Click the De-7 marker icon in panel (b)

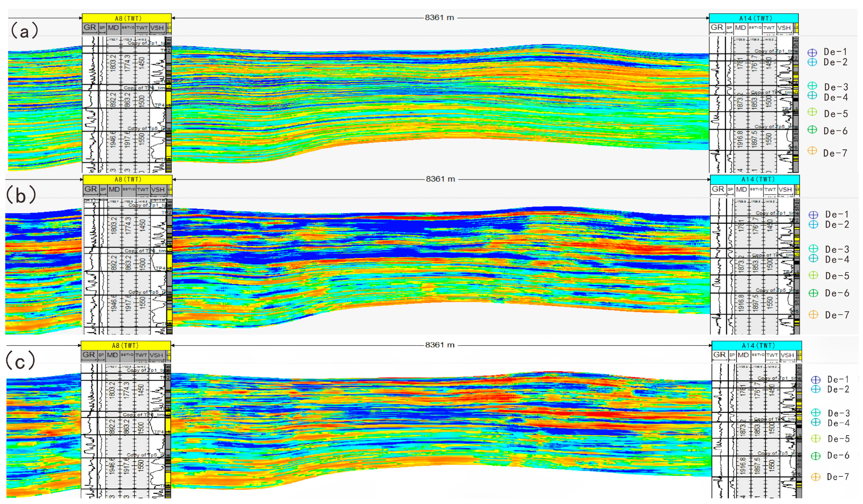pyautogui.click(x=813, y=315)
